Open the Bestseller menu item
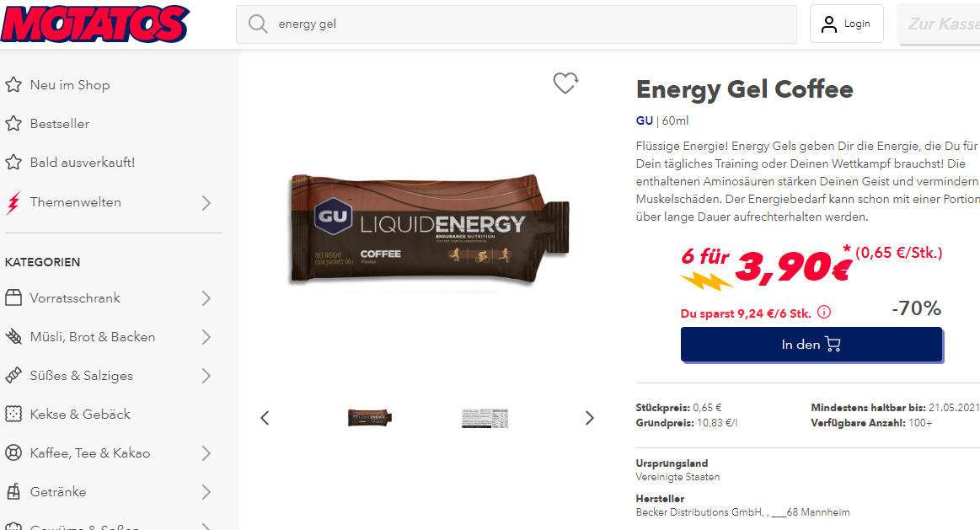 47,124
